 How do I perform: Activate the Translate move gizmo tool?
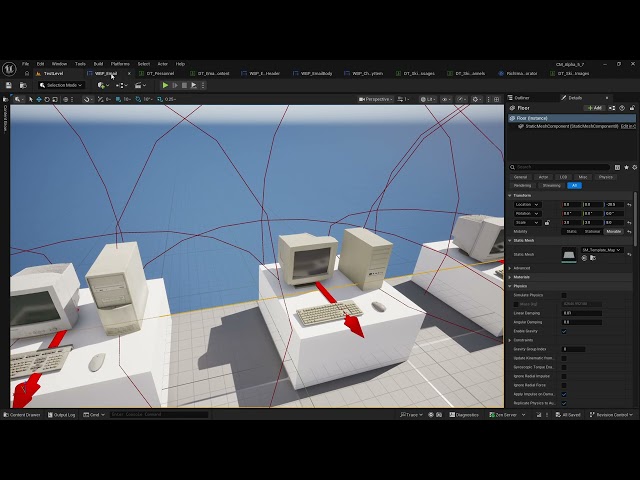(39, 99)
